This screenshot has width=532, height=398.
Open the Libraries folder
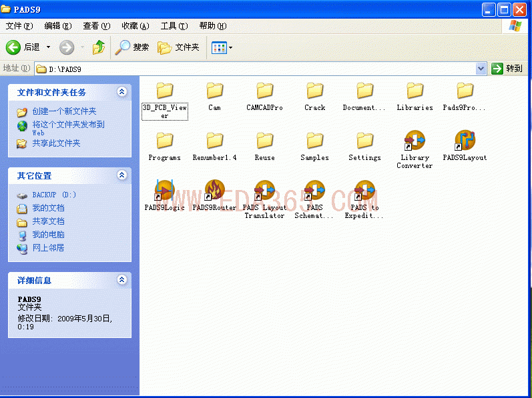tap(415, 97)
